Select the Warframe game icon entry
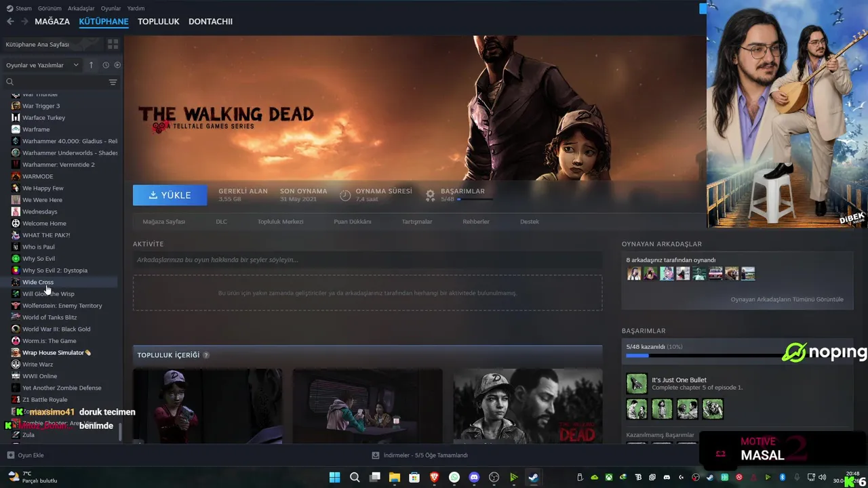This screenshot has width=868, height=488. click(x=16, y=129)
